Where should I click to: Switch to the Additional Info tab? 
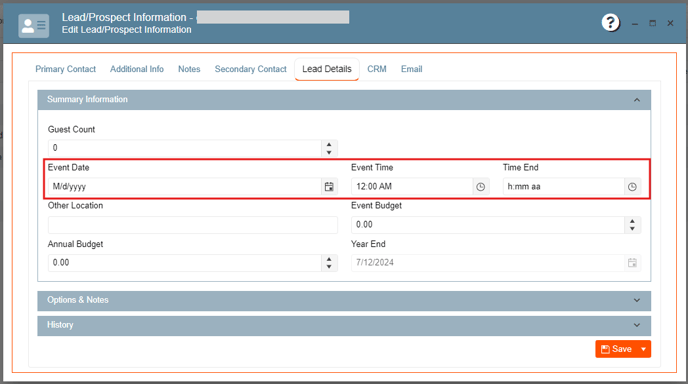136,69
